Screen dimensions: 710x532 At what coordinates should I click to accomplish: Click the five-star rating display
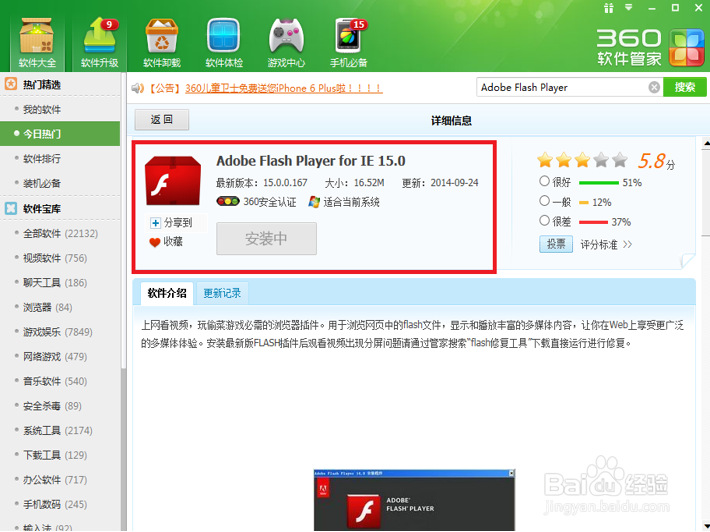pos(582,160)
